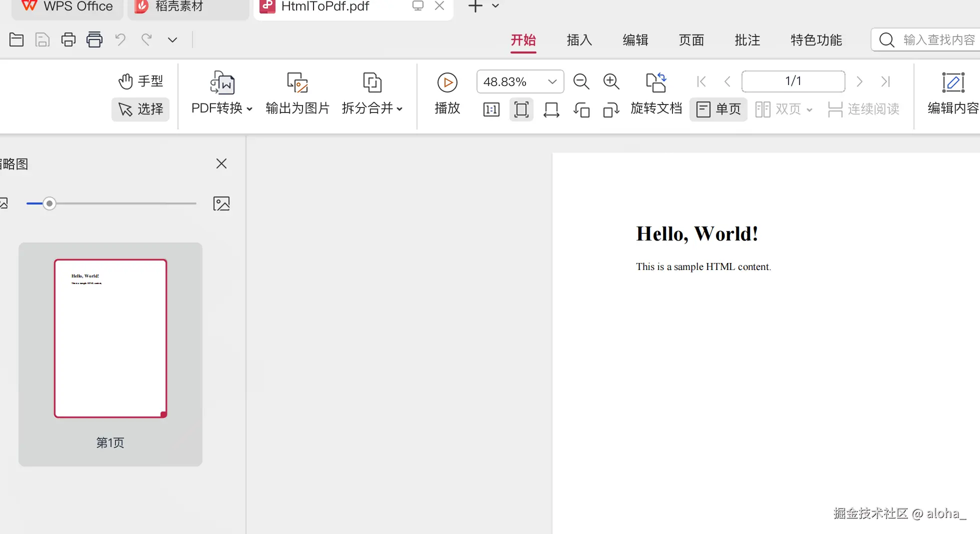Open print preview icon beside printer
Screen dimensions: 980x534
tap(94, 39)
